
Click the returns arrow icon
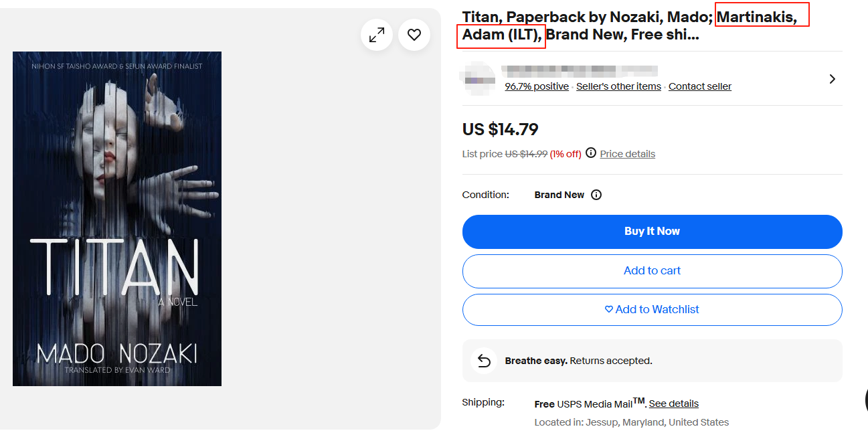483,361
